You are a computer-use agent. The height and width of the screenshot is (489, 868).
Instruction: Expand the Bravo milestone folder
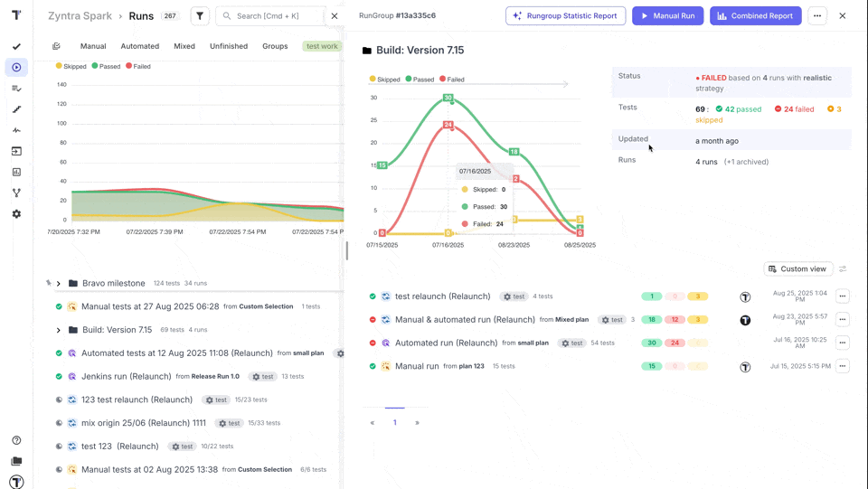[59, 284]
